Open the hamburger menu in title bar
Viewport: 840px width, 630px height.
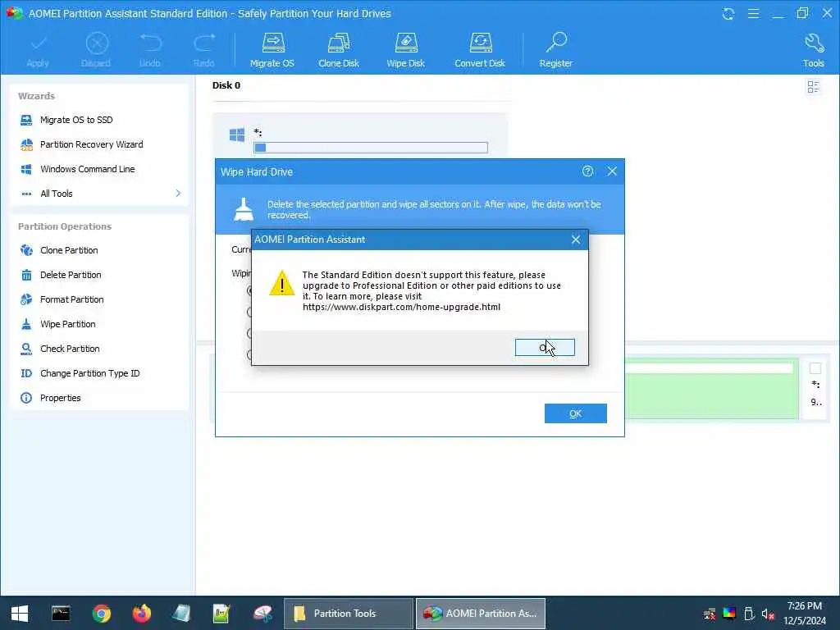click(x=753, y=13)
